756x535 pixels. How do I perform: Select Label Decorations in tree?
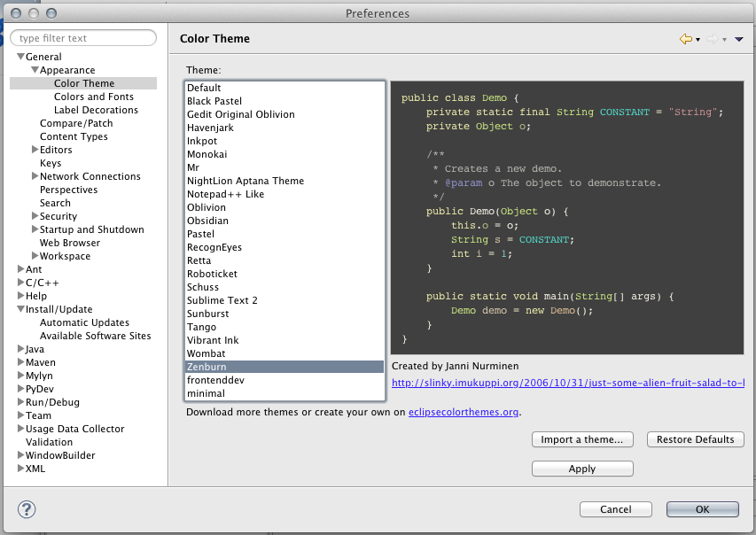click(96, 110)
